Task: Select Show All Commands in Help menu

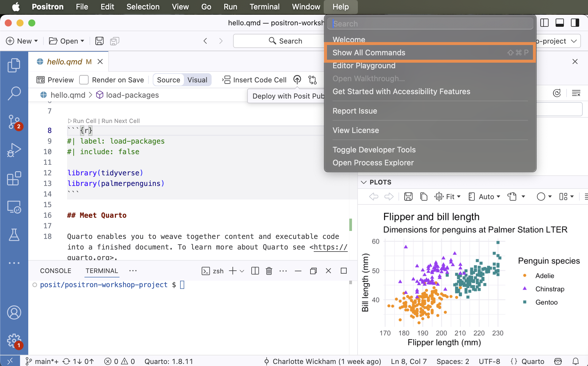Action: [x=430, y=53]
